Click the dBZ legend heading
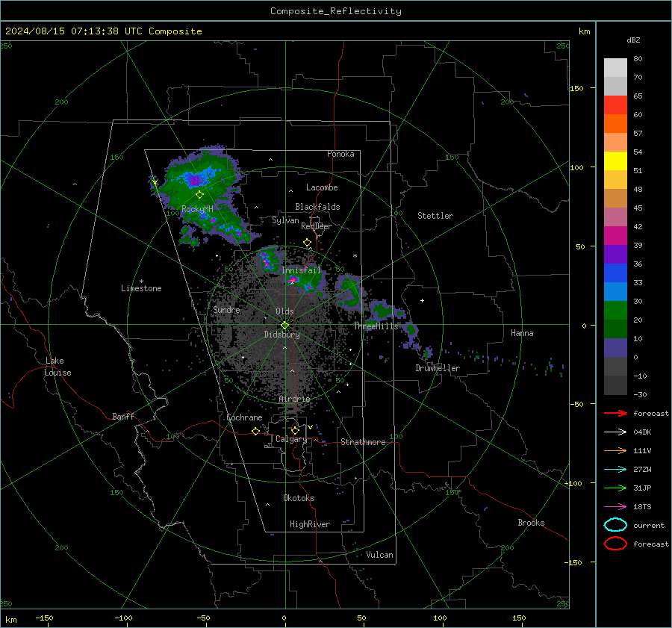 click(x=633, y=40)
